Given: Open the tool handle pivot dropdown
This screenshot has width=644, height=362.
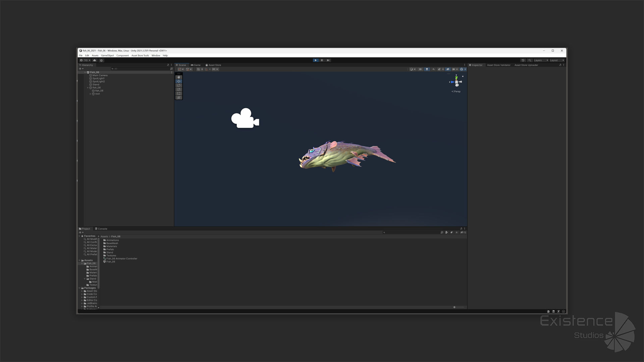Looking at the screenshot, I should pyautogui.click(x=181, y=69).
